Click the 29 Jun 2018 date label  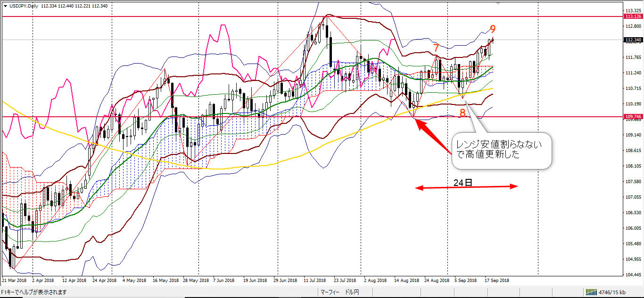coord(286,280)
